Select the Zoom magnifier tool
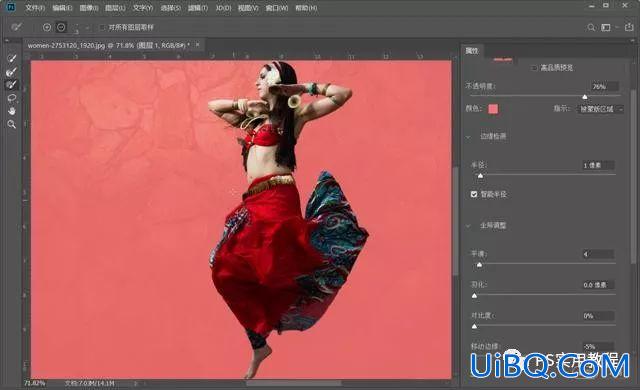 coord(11,124)
